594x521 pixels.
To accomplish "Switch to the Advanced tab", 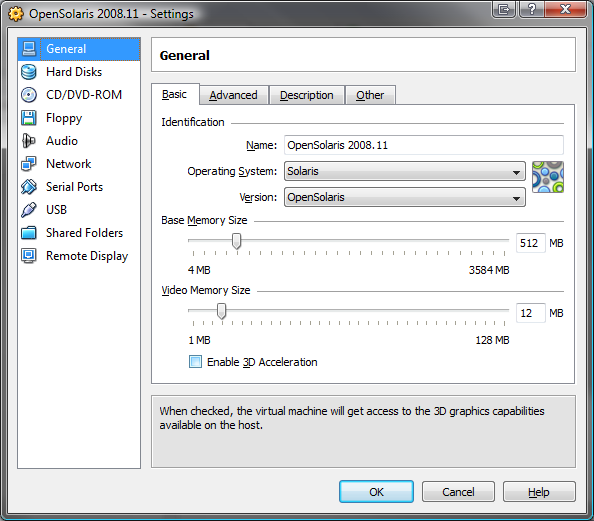I will tap(233, 95).
